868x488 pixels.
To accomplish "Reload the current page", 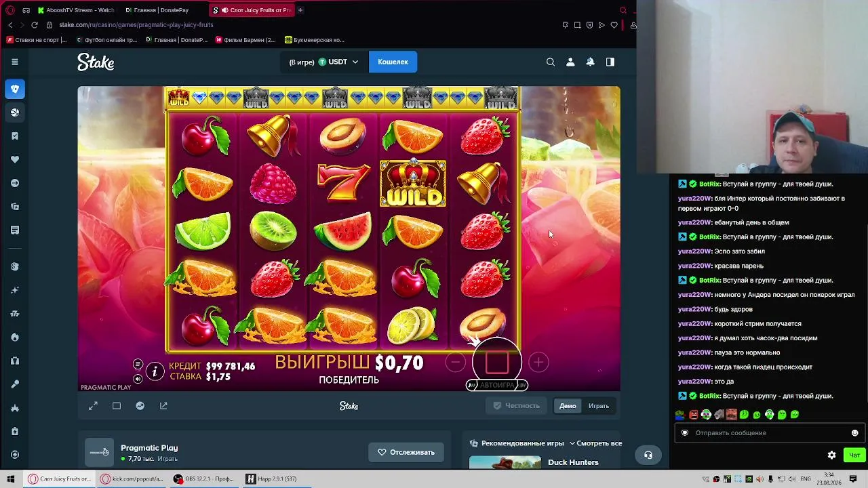I will pyautogui.click(x=35, y=25).
